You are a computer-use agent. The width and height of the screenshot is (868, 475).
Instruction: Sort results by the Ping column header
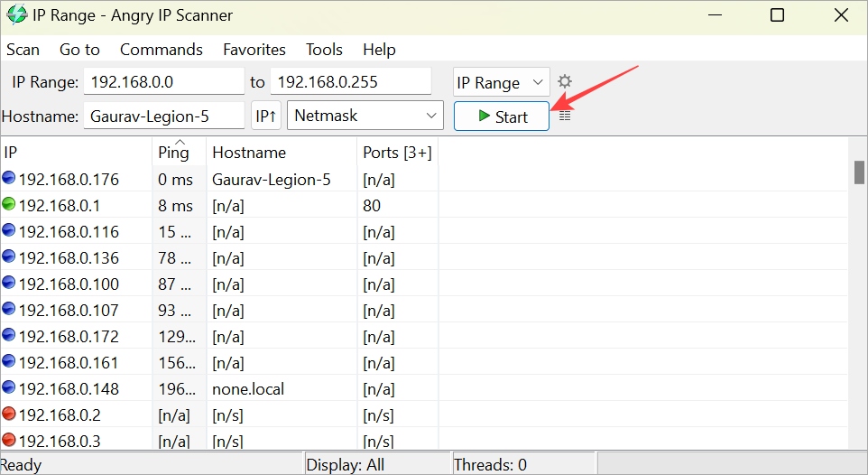click(x=179, y=152)
